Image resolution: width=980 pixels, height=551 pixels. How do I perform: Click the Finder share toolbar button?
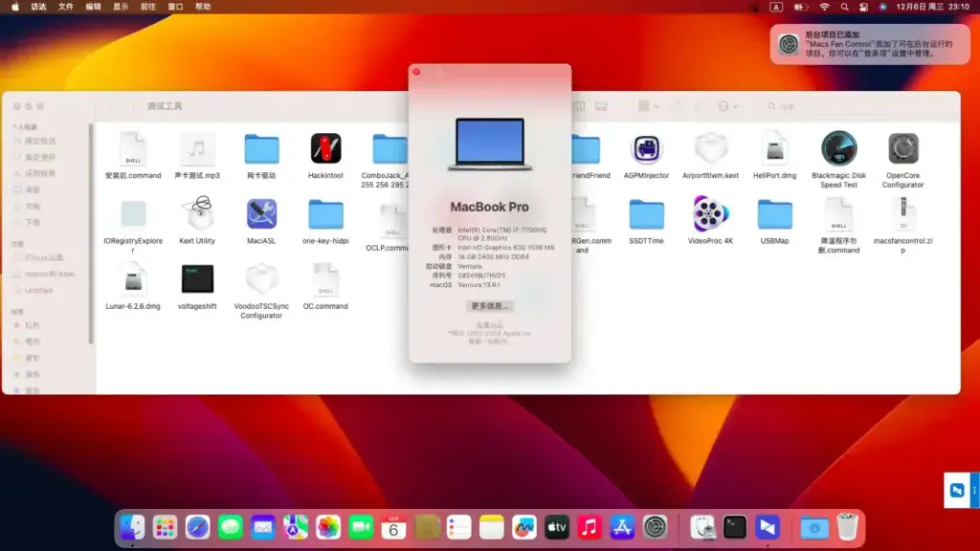(677, 106)
